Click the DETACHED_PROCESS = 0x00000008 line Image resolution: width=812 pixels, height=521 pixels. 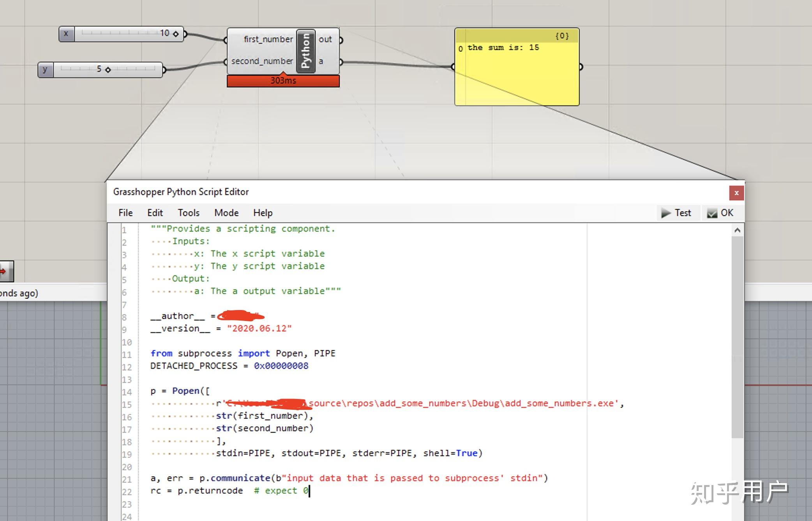229,366
